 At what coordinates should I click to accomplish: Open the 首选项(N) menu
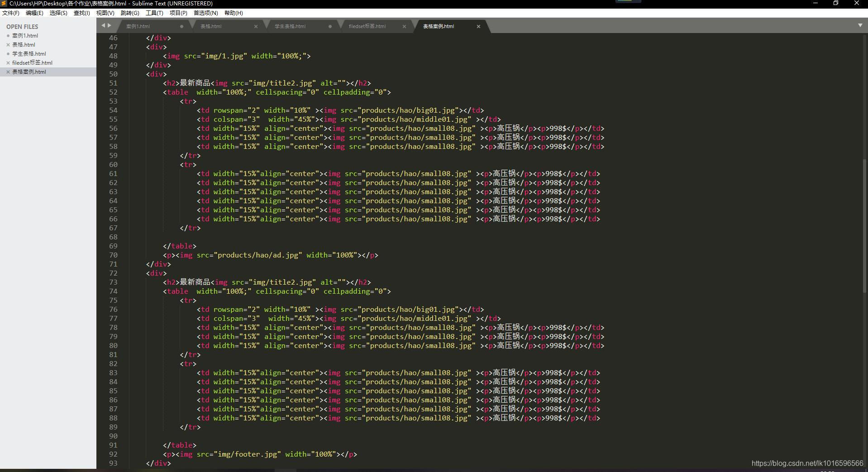click(206, 13)
